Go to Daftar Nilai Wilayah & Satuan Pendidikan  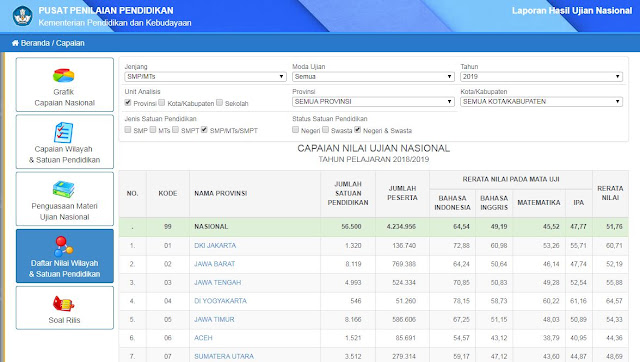[64, 256]
